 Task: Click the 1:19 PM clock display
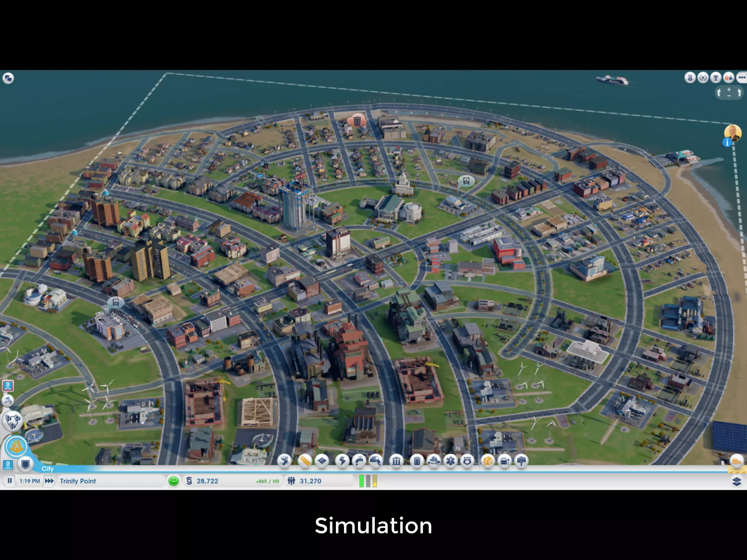point(30,481)
